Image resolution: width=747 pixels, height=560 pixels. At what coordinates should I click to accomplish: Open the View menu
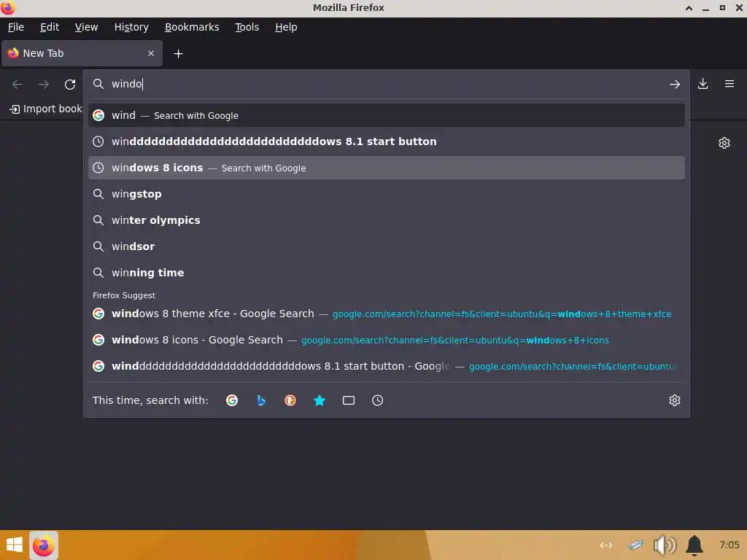click(x=86, y=27)
